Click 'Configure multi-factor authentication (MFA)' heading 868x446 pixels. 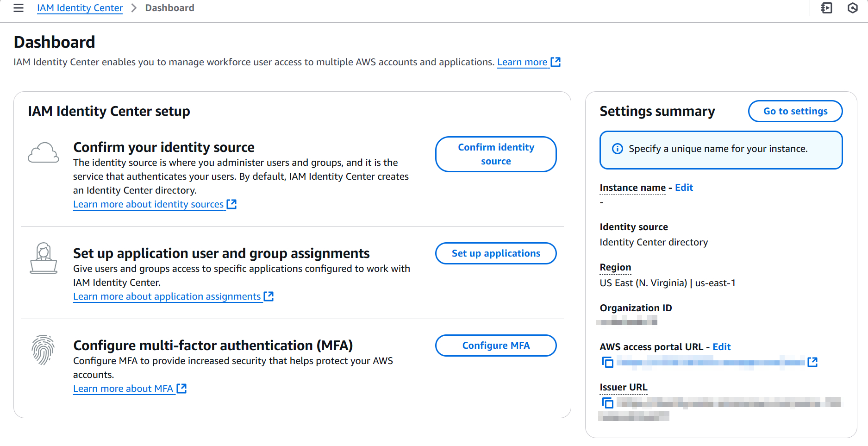coord(213,345)
